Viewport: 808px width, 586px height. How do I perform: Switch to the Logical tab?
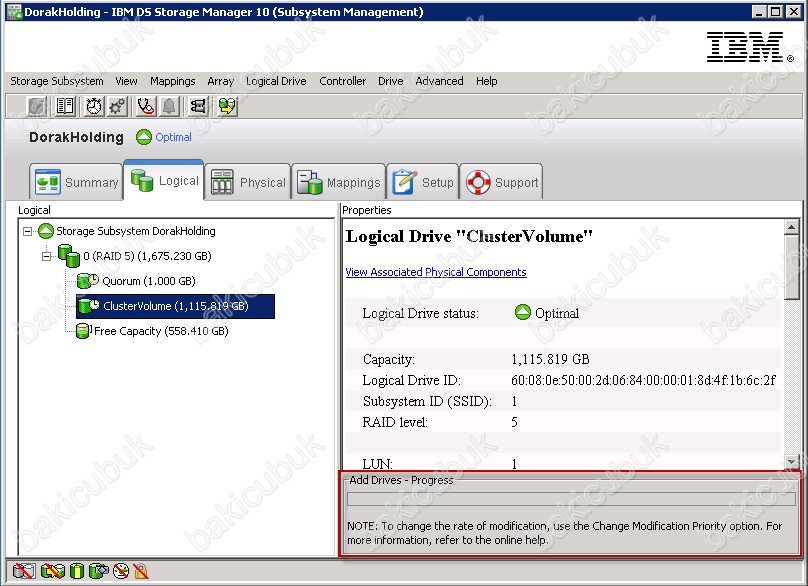click(164, 180)
